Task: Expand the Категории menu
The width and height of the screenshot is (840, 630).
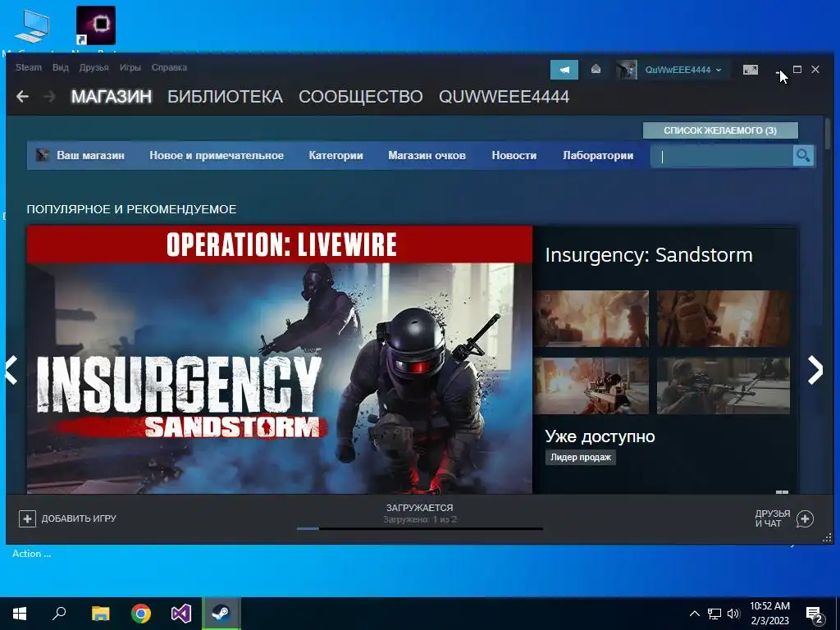Action: pos(336,155)
